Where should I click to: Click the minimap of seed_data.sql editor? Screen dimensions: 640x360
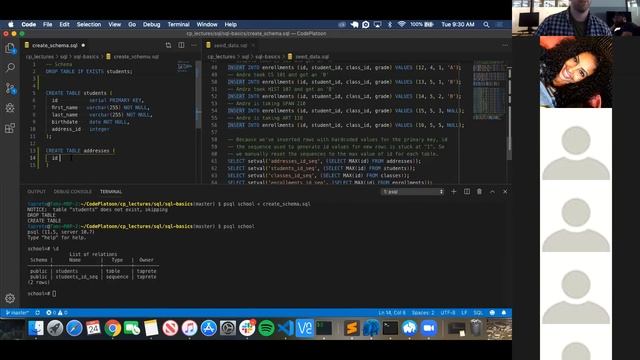[x=489, y=91]
